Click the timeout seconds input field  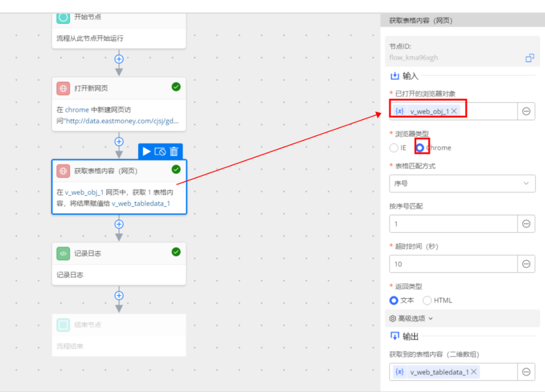point(453,264)
